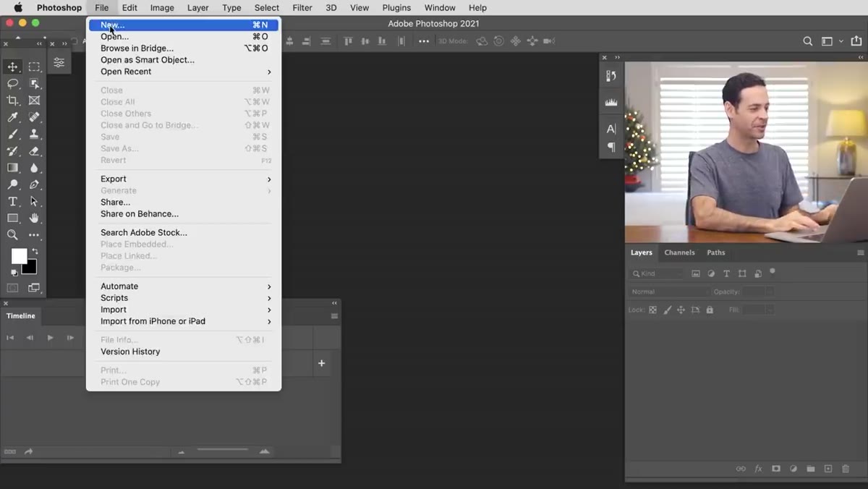
Task: Swap foreground and background colors
Action: click(35, 251)
